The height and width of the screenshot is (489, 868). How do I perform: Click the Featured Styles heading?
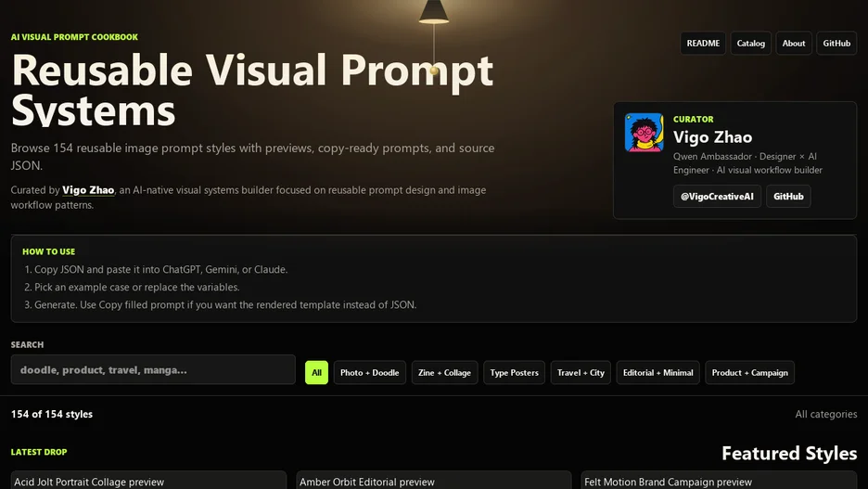click(x=789, y=454)
